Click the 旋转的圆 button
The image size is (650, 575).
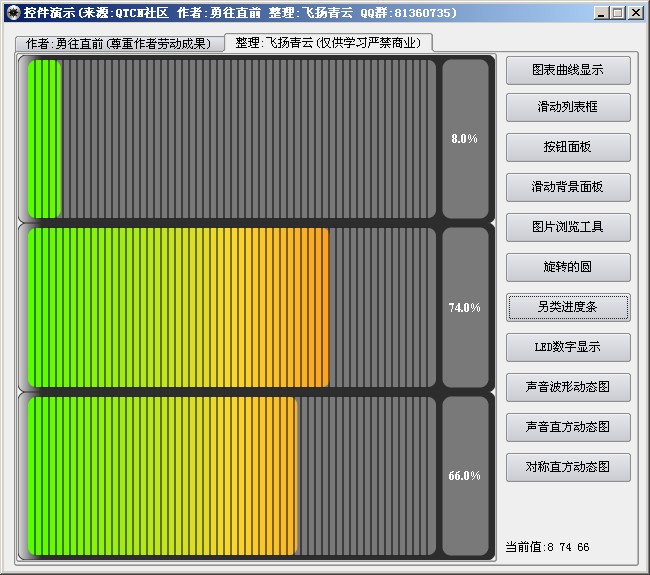pos(568,267)
